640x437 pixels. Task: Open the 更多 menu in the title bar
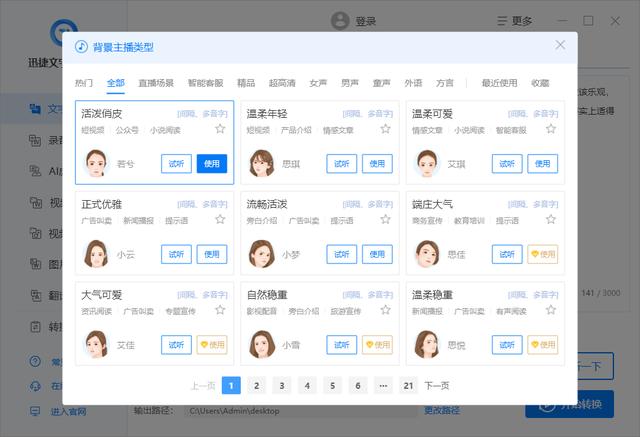tap(515, 21)
